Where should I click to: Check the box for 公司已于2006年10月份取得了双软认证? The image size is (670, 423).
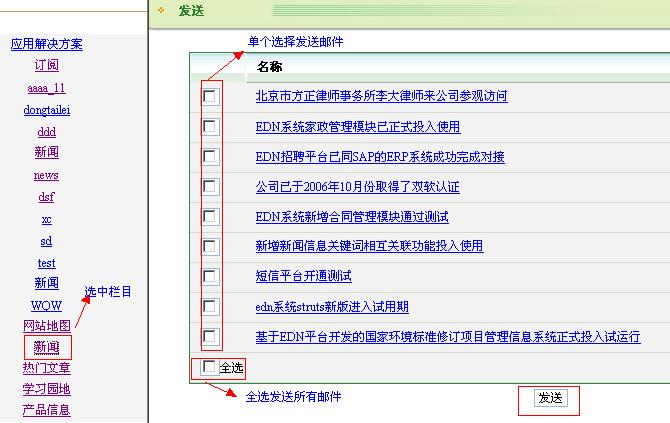210,187
